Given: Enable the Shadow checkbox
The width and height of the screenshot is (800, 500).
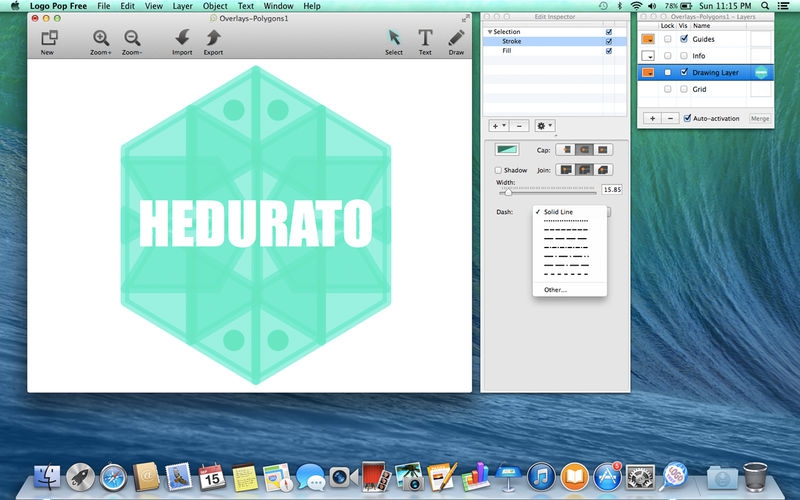Looking at the screenshot, I should [498, 170].
